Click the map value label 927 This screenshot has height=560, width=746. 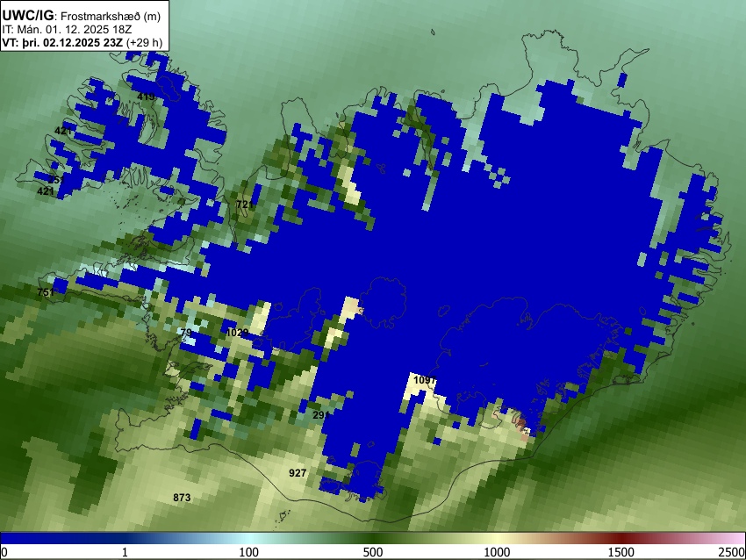tap(298, 473)
